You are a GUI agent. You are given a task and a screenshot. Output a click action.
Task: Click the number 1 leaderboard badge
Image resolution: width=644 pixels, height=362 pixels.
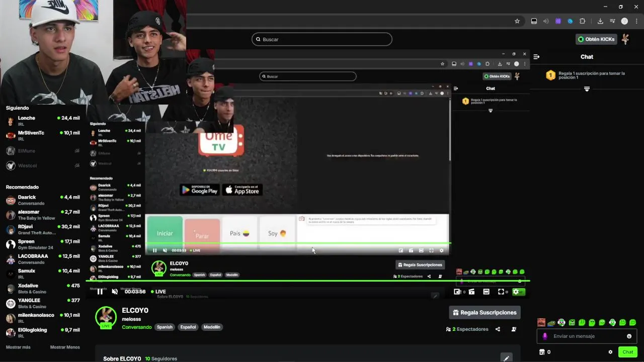(551, 75)
